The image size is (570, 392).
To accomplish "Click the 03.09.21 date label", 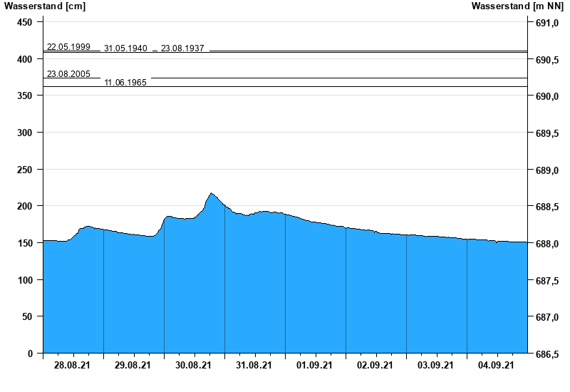I will [436, 366].
